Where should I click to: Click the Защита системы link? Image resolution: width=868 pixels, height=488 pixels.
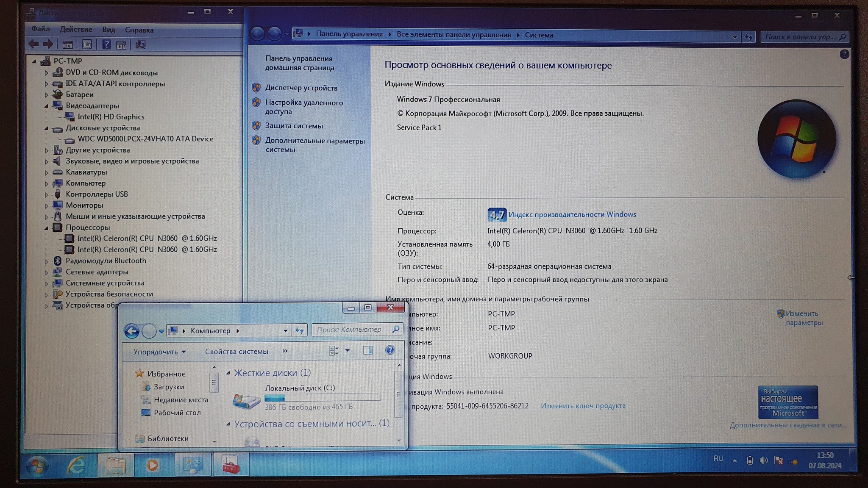[x=294, y=126]
